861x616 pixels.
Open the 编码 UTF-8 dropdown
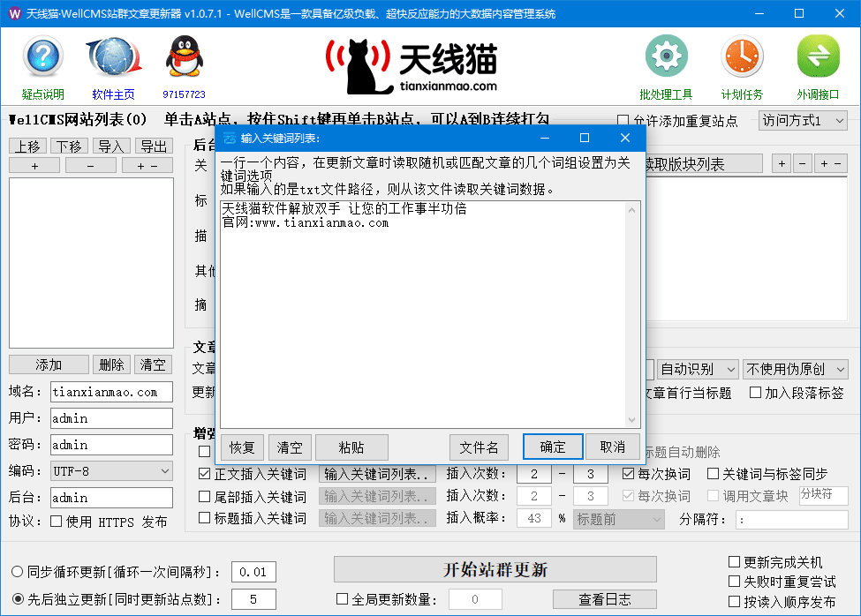click(x=111, y=471)
